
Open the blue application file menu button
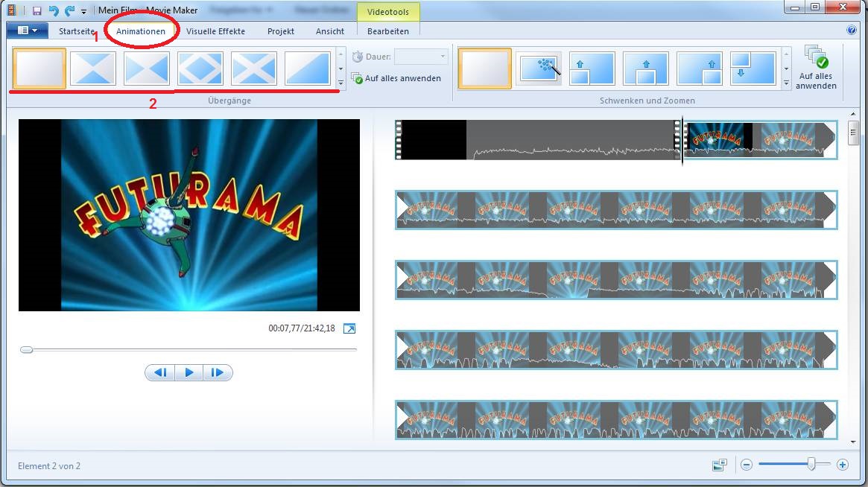point(28,31)
